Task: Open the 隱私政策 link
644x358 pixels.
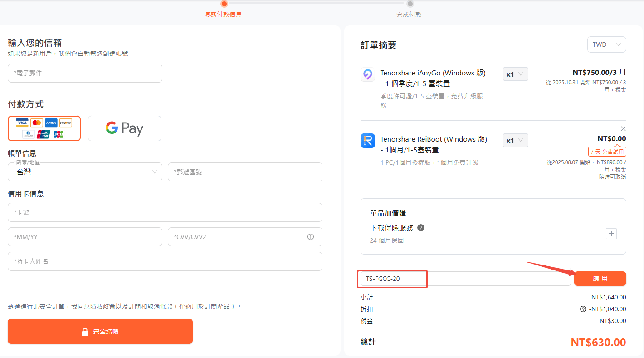Action: point(103,306)
